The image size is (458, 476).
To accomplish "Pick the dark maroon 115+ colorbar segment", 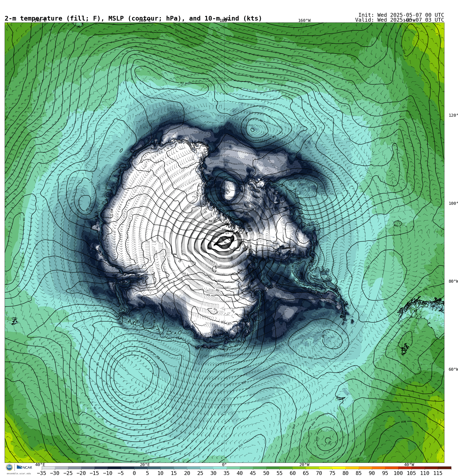I will 445,468.
